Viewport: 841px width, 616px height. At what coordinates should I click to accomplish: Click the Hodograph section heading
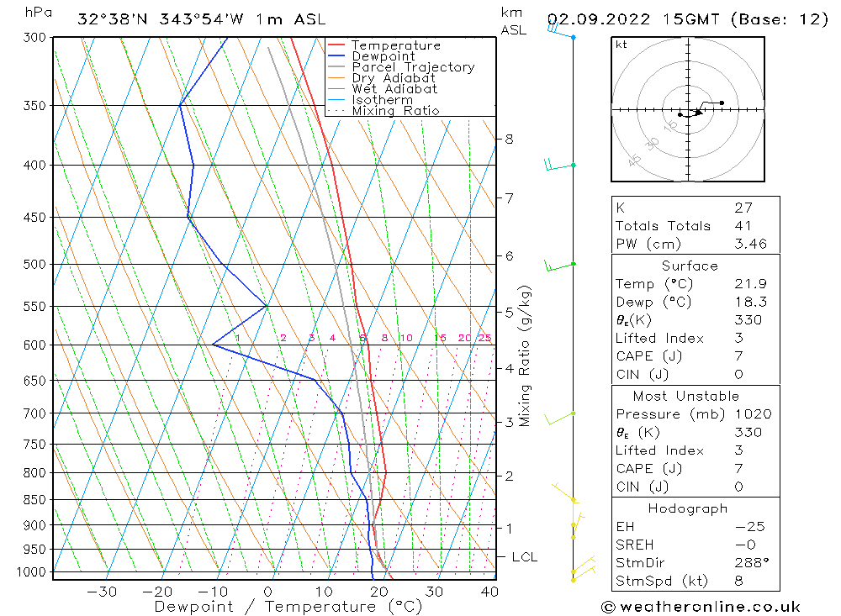(x=688, y=508)
